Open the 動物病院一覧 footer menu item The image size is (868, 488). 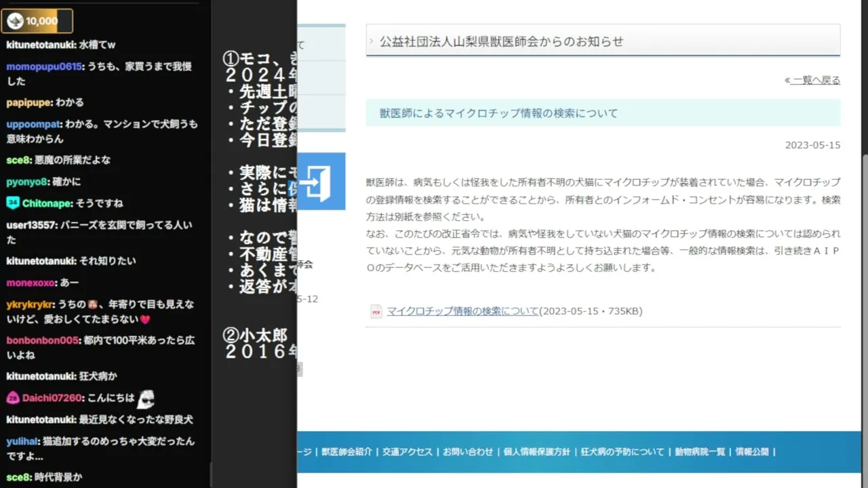click(x=700, y=451)
